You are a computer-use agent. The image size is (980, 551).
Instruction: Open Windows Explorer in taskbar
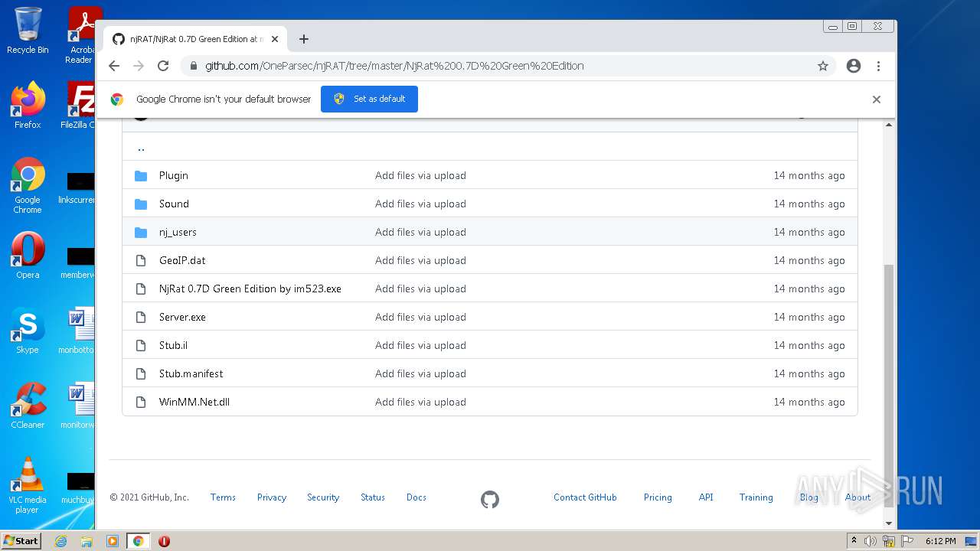click(x=87, y=541)
